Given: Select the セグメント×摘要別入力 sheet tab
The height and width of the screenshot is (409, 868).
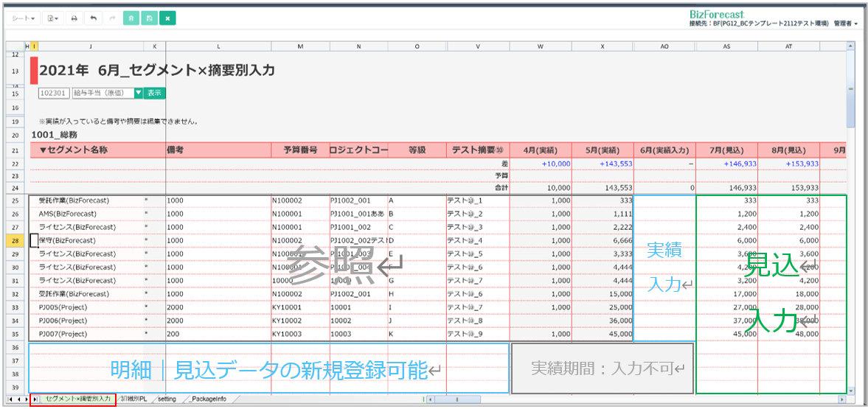Looking at the screenshot, I should coord(77,399).
